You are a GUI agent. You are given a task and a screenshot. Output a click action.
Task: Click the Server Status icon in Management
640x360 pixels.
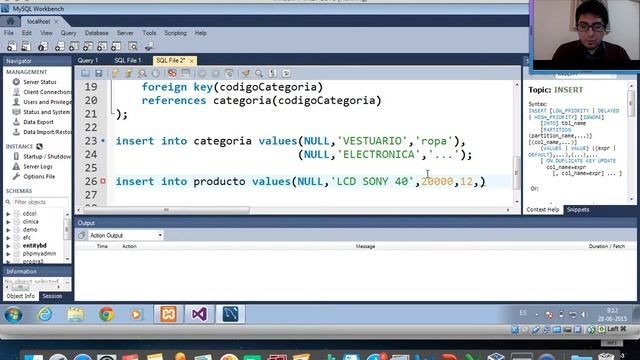16,82
